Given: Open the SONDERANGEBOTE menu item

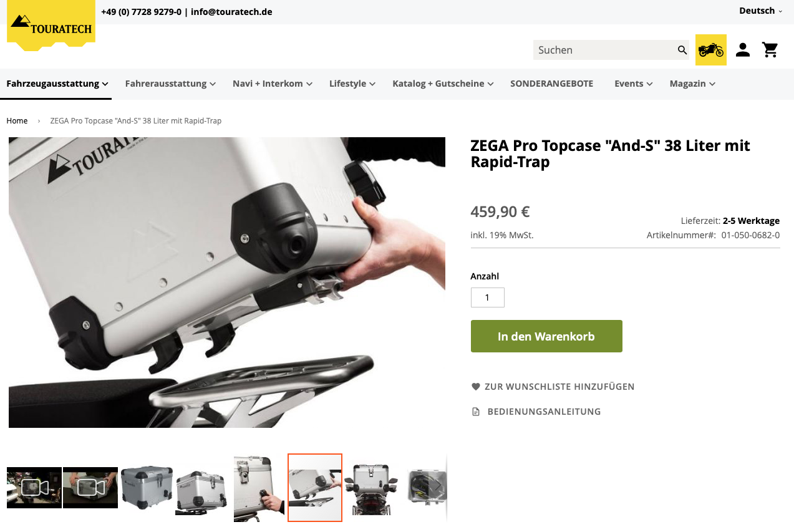Looking at the screenshot, I should click(551, 84).
